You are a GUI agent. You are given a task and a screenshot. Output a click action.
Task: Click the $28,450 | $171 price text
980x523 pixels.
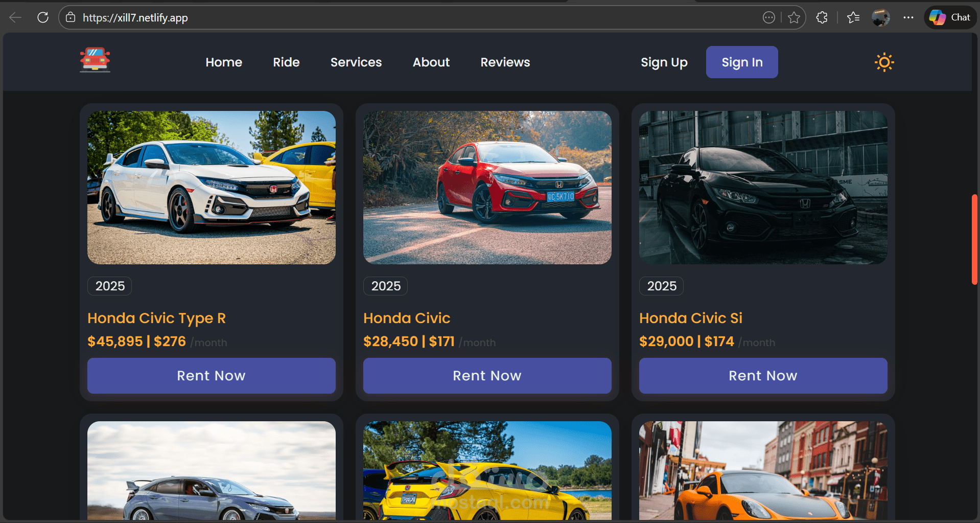[409, 342]
